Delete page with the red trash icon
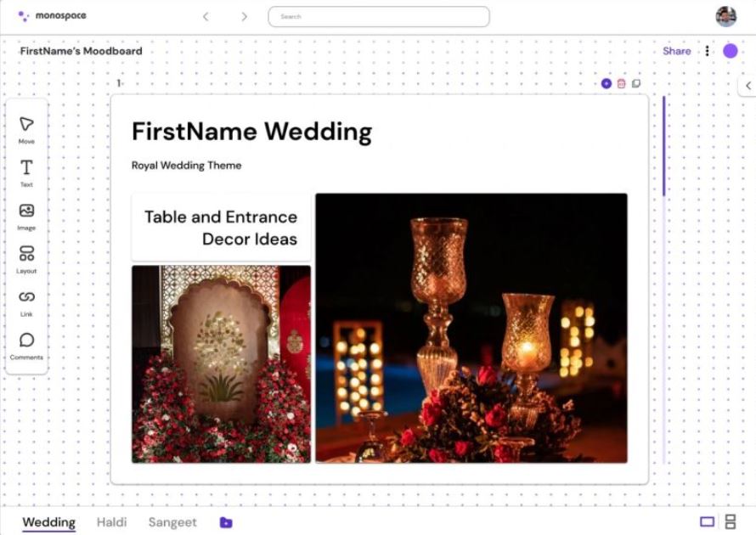Viewport: 756px width, 535px height. 622,84
